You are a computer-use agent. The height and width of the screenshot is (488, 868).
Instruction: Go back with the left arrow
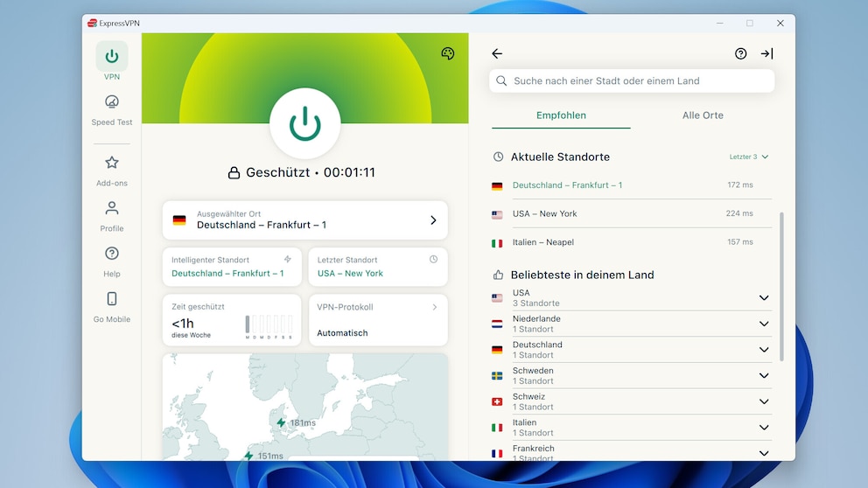tap(497, 53)
